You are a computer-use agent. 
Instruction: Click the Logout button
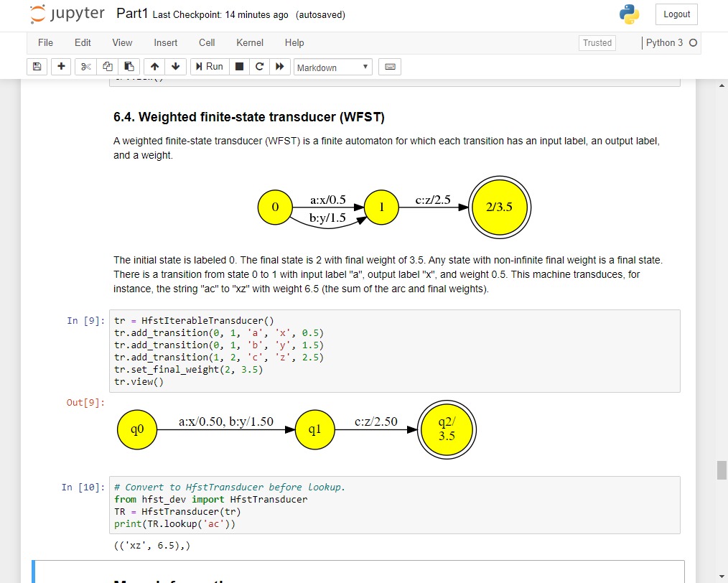point(676,14)
